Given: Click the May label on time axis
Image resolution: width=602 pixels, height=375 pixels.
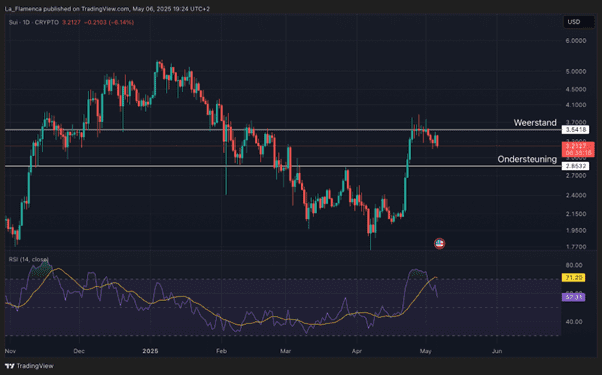Looking at the screenshot, I should click(x=425, y=351).
